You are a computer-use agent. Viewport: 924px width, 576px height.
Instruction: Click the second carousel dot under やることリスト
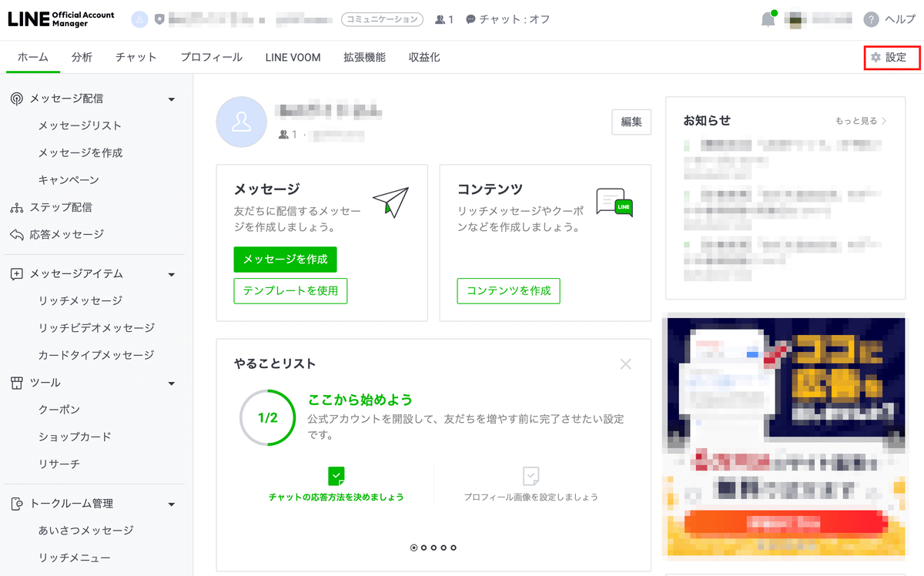[x=423, y=548]
